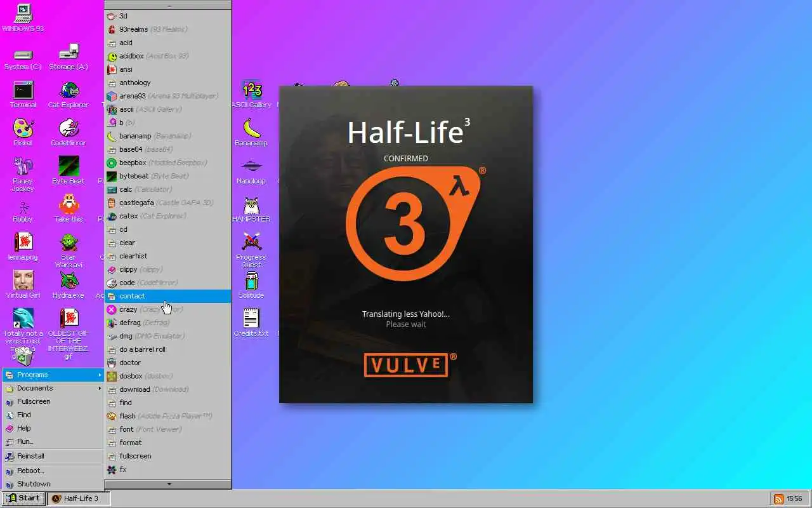Screen dimensions: 812x508
Task: Click the 15:56 taskbar clock
Action: [x=794, y=499]
